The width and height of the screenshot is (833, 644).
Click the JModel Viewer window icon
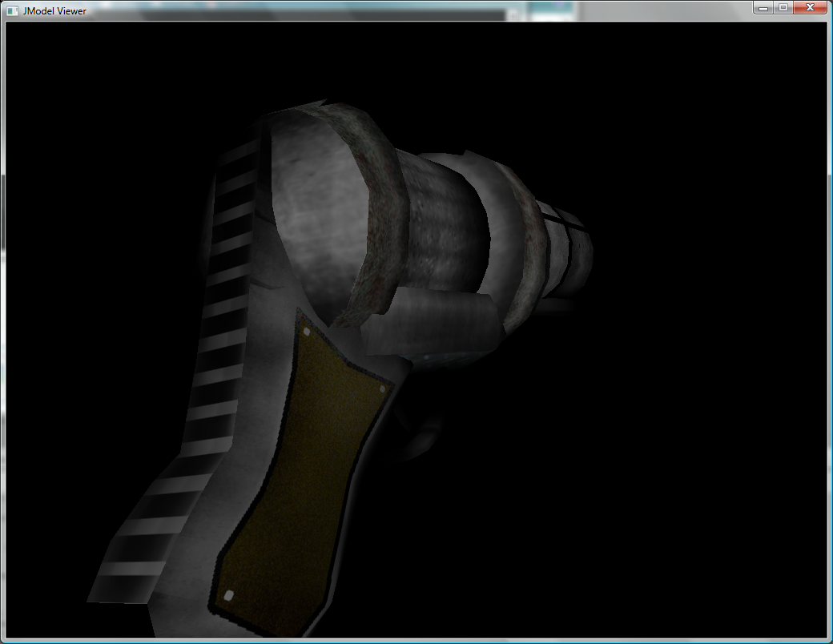coord(12,10)
